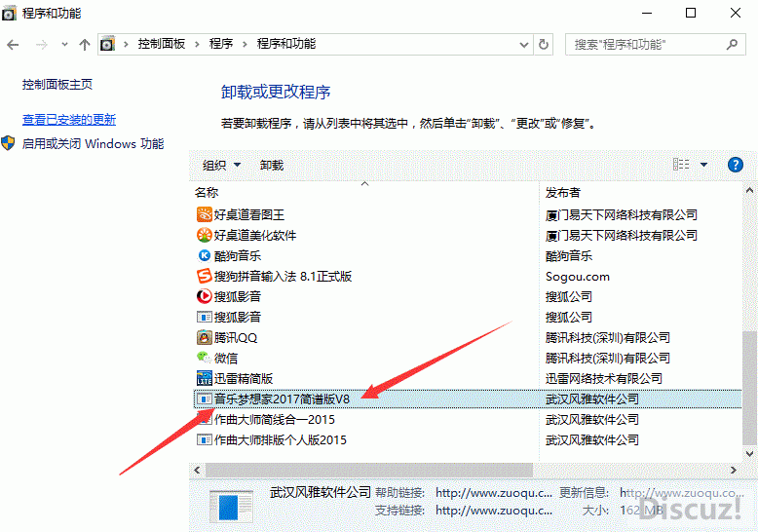
Task: Open the view options dropdown arrow
Action: [703, 165]
